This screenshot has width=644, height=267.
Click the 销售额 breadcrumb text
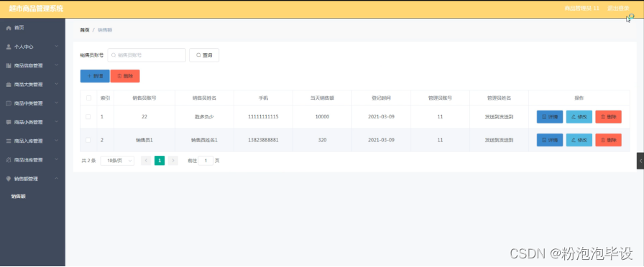(105, 30)
